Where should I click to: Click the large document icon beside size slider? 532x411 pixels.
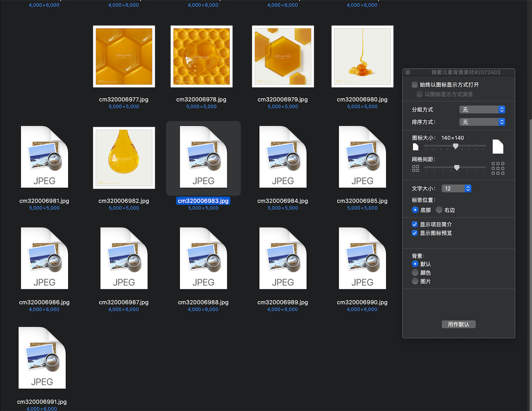(498, 146)
